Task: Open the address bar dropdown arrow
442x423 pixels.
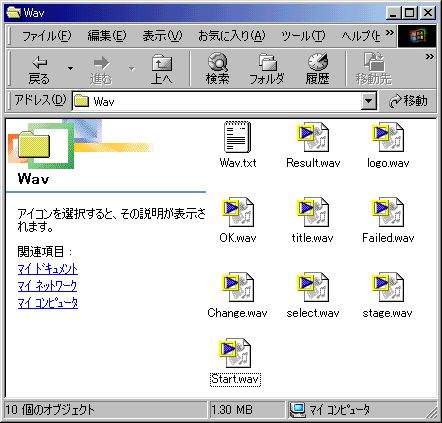Action: 369,101
